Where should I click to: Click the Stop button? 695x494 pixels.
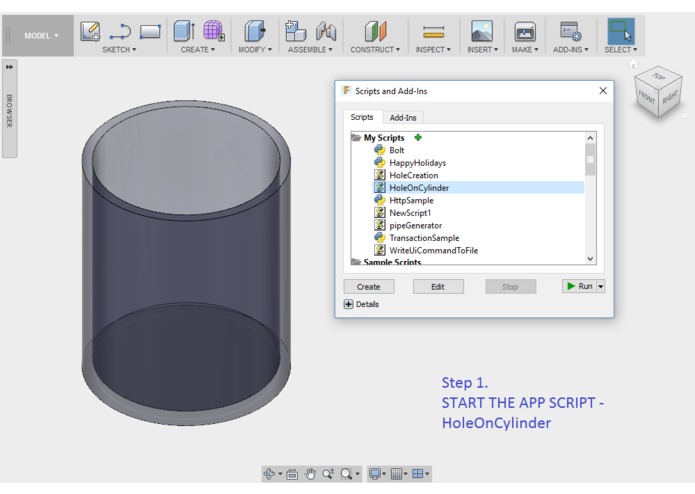510,287
